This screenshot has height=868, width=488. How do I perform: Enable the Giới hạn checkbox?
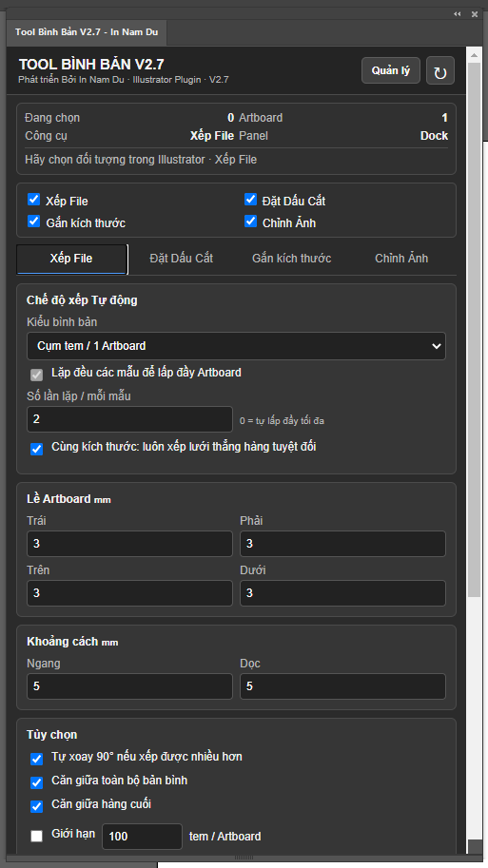36,836
